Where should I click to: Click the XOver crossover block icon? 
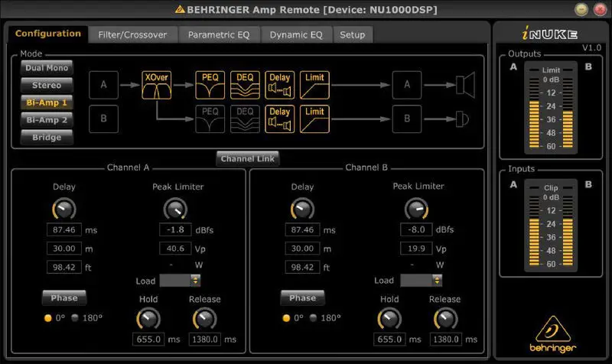click(155, 86)
